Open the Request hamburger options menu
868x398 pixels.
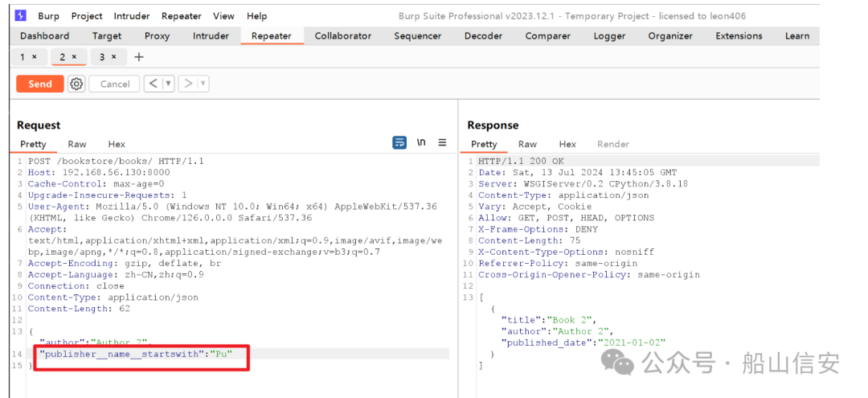coord(442,142)
